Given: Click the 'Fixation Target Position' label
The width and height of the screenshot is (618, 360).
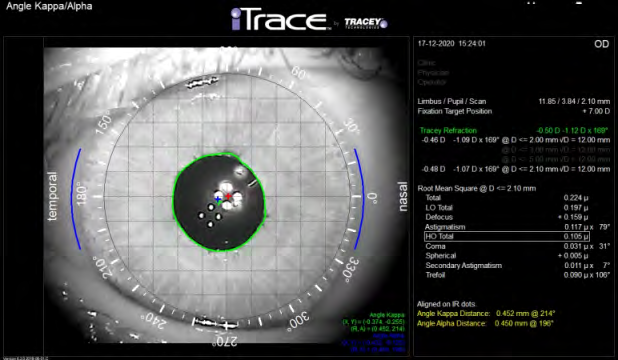Looking at the screenshot, I should 454,111.
